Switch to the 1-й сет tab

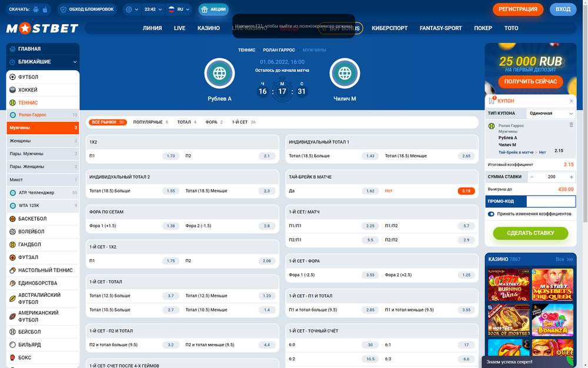click(244, 122)
